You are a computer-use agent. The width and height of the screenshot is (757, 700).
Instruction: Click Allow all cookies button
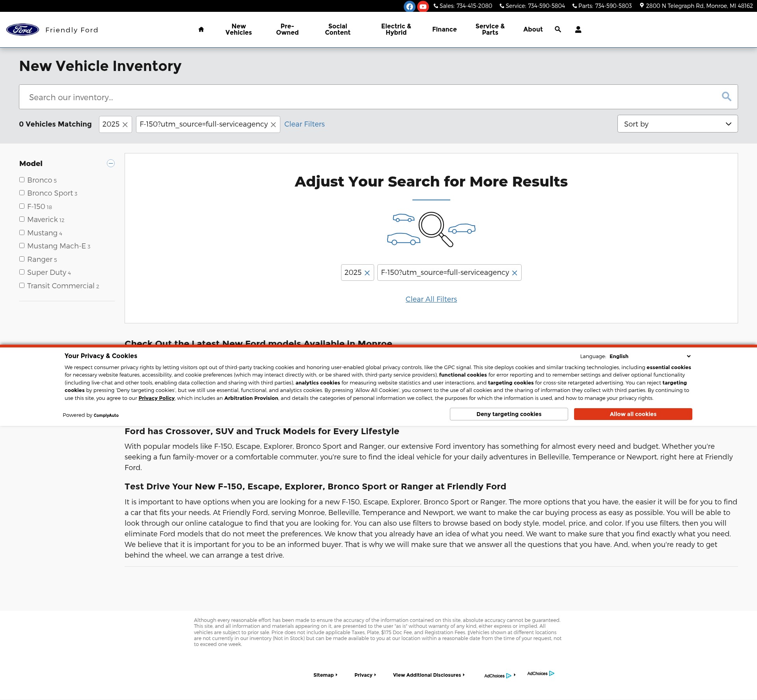(633, 414)
